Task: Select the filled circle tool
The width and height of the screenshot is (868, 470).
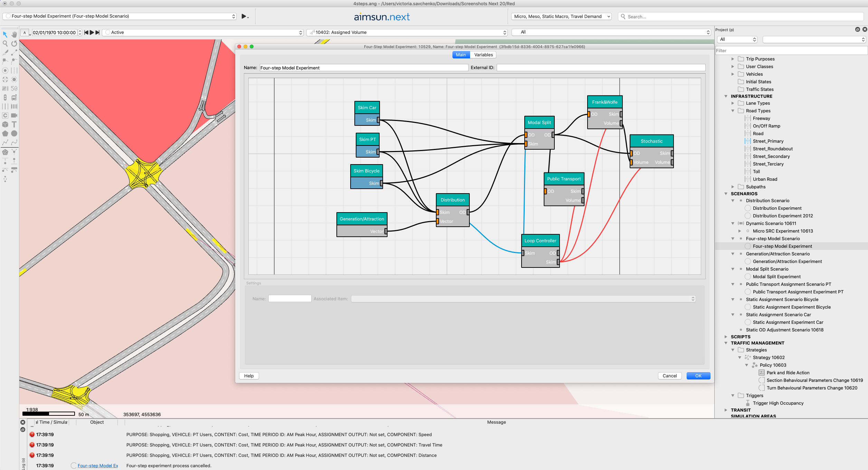Action: 14,133
